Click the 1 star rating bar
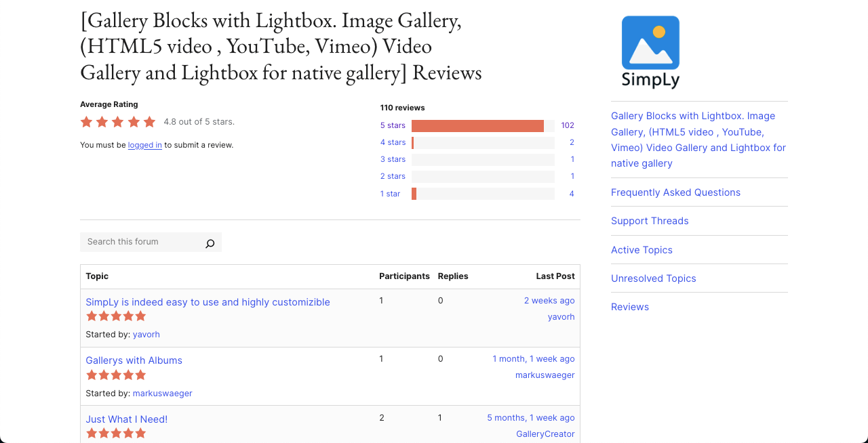 tap(482, 194)
